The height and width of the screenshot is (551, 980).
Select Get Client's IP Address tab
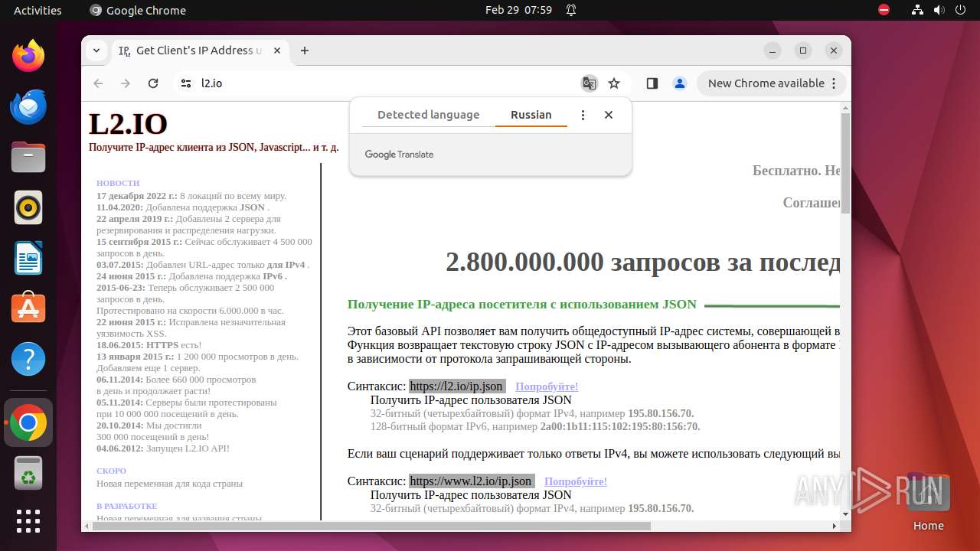[199, 51]
